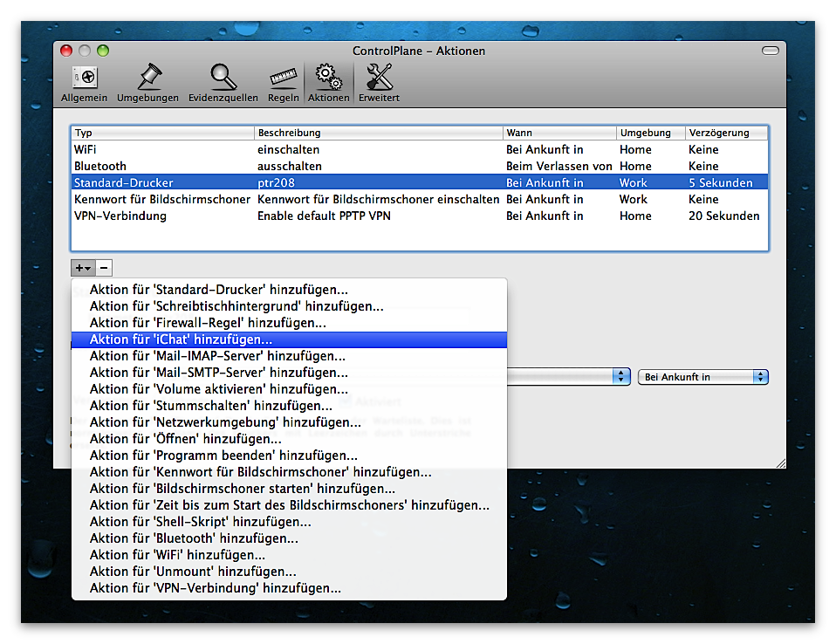This screenshot has height=644, width=836.
Task: Choose 'Netzwerkumgebung' action menu entry
Action: [289, 422]
